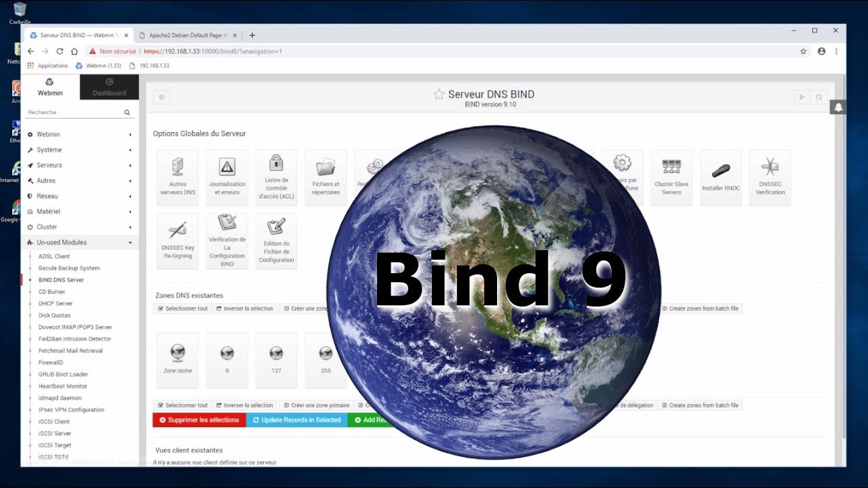Open the Chrome three-dot menu
Screen dimensions: 868x488
pyautogui.click(x=836, y=51)
